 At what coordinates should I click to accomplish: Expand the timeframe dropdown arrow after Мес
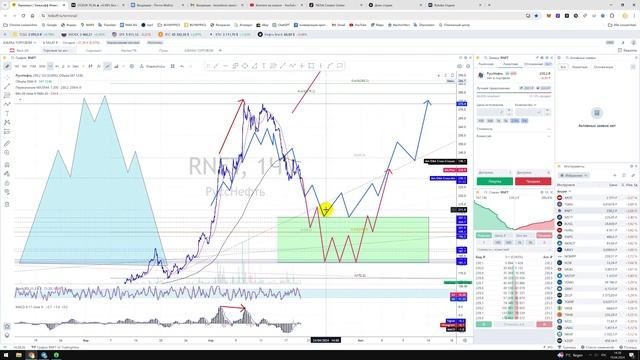[x=83, y=66]
